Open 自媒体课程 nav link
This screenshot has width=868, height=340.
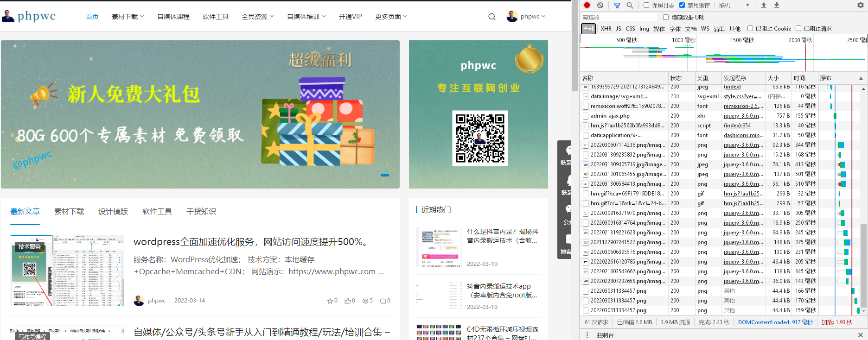point(173,17)
